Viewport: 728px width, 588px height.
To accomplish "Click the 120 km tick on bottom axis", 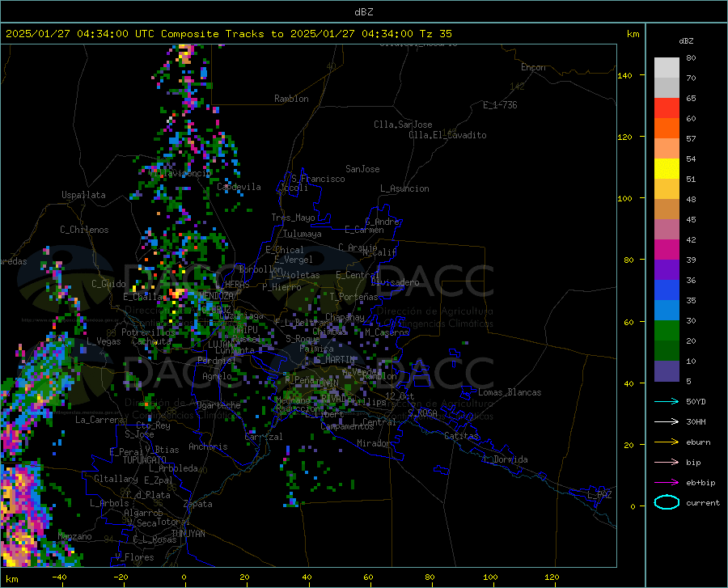I will click(x=552, y=577).
